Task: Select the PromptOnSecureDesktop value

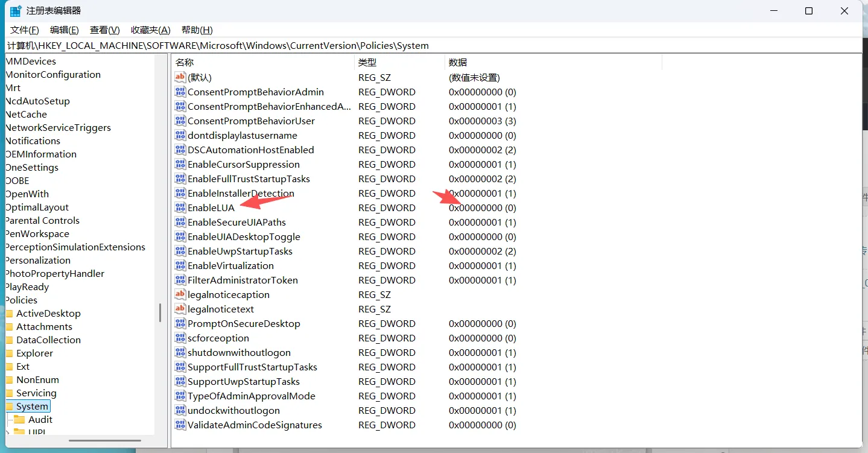Action: (244, 323)
